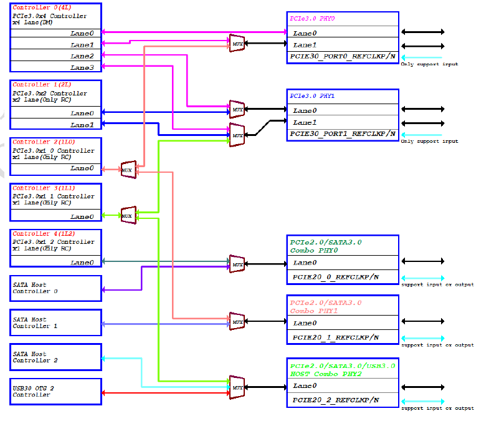Select the "PCIe3.0 PHY1" title
This screenshot has width=504, height=421.
click(x=312, y=96)
